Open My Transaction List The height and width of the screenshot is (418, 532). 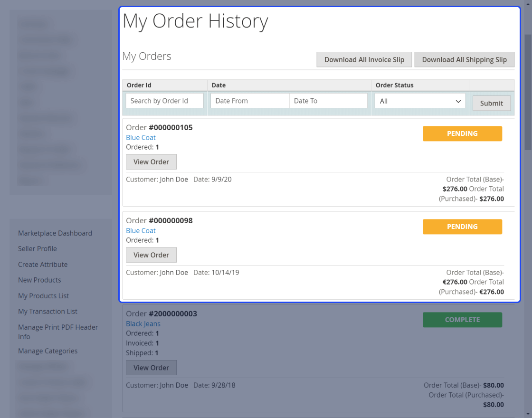pos(48,312)
